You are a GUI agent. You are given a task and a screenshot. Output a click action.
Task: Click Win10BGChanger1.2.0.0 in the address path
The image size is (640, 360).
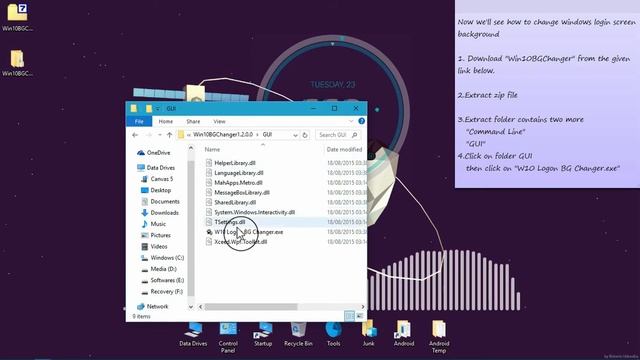(x=223, y=134)
